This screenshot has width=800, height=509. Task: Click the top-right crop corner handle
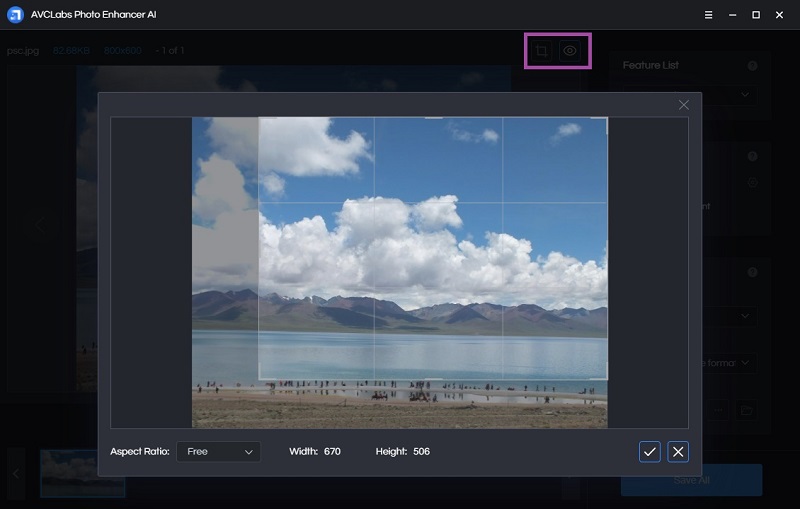click(x=606, y=119)
